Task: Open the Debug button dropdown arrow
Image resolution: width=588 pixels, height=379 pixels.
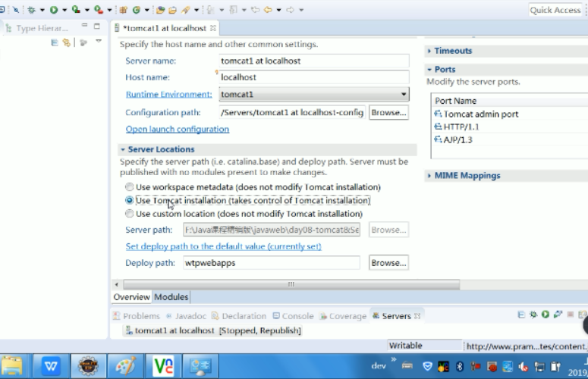Action: pyautogui.click(x=42, y=10)
